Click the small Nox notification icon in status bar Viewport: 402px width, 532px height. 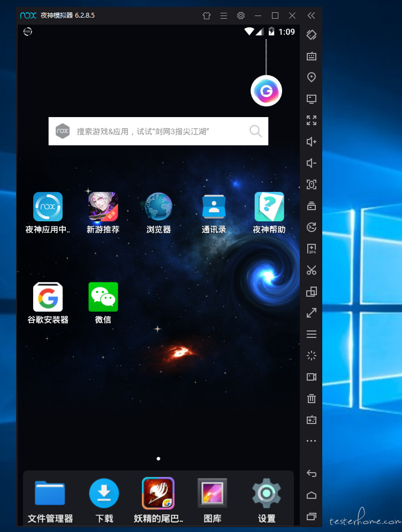coord(28,32)
